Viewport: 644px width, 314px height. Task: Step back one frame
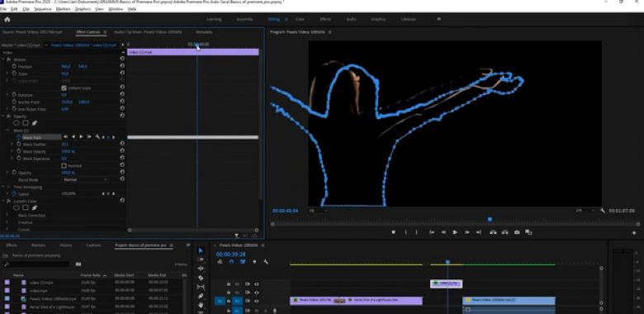tap(443, 232)
